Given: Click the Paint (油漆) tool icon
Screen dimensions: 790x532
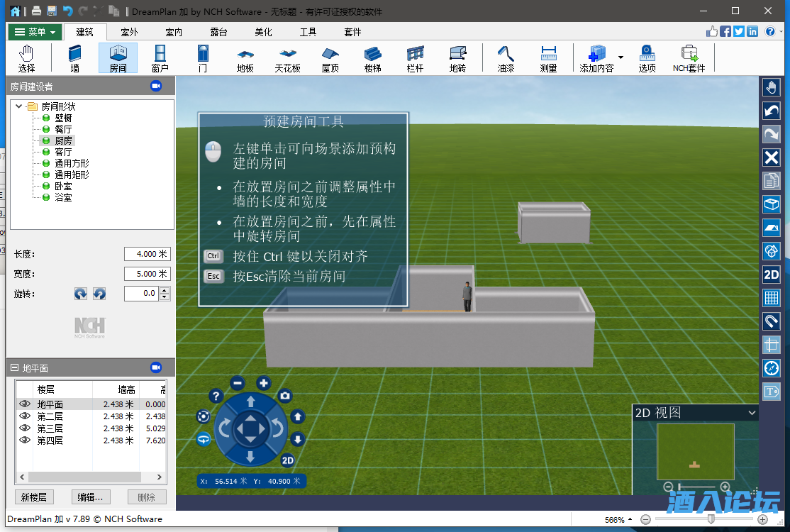Looking at the screenshot, I should click(506, 58).
